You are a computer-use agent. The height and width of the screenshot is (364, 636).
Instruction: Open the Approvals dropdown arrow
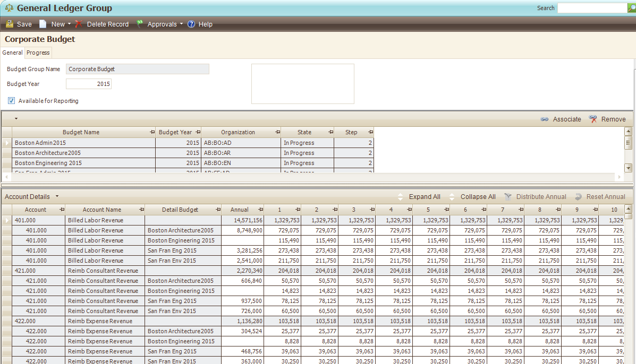click(181, 24)
